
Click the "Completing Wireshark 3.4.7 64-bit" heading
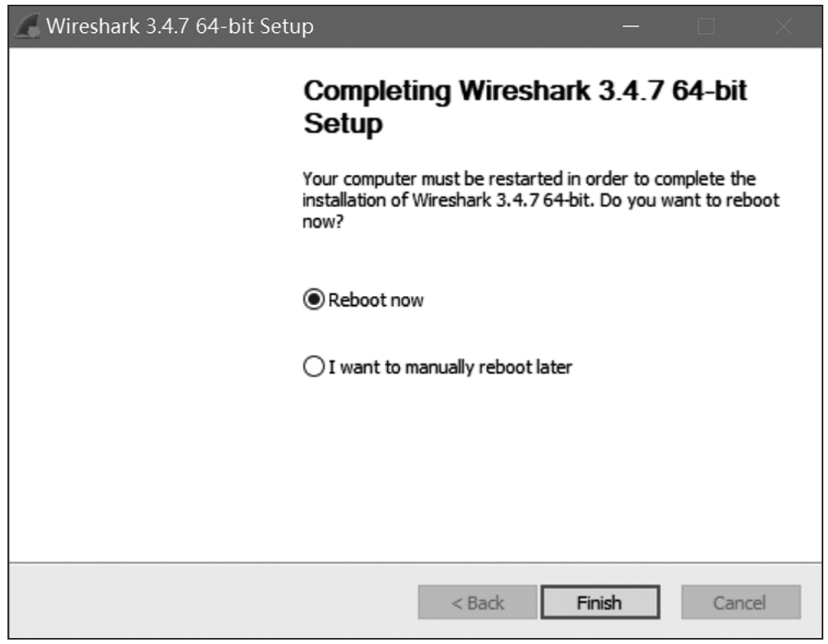point(525,90)
